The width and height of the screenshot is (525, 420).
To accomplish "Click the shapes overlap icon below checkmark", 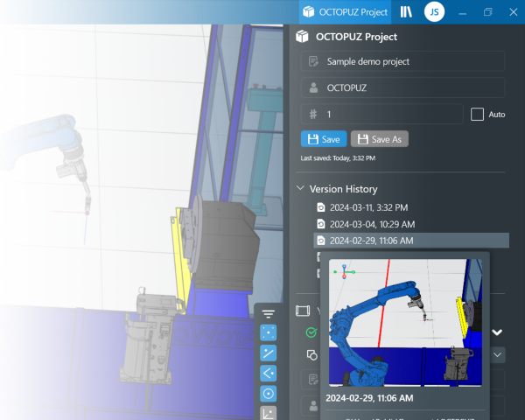I will click(312, 354).
